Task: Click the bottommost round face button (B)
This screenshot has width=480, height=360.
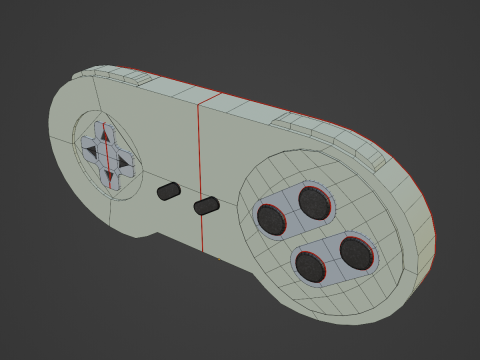Action: (310, 267)
